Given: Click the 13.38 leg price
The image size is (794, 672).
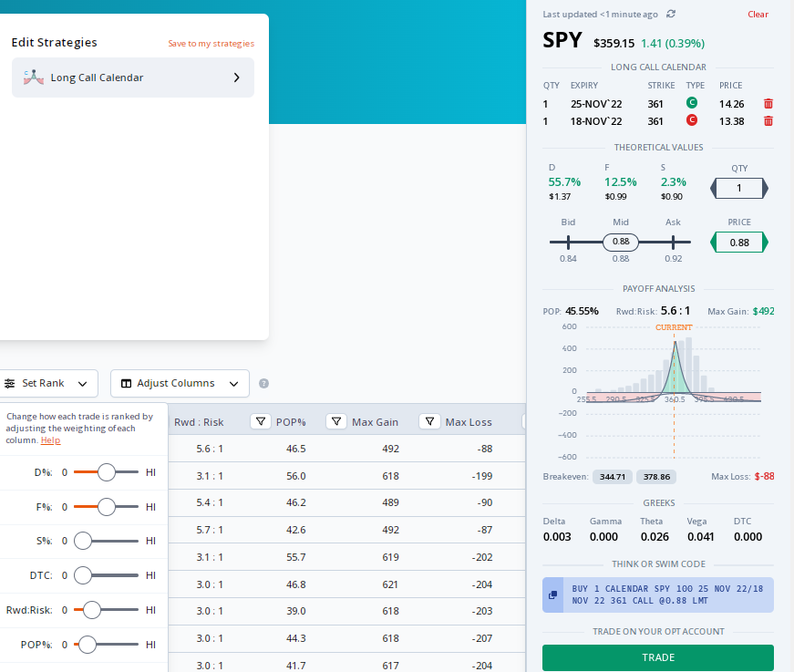Looking at the screenshot, I should tap(732, 121).
